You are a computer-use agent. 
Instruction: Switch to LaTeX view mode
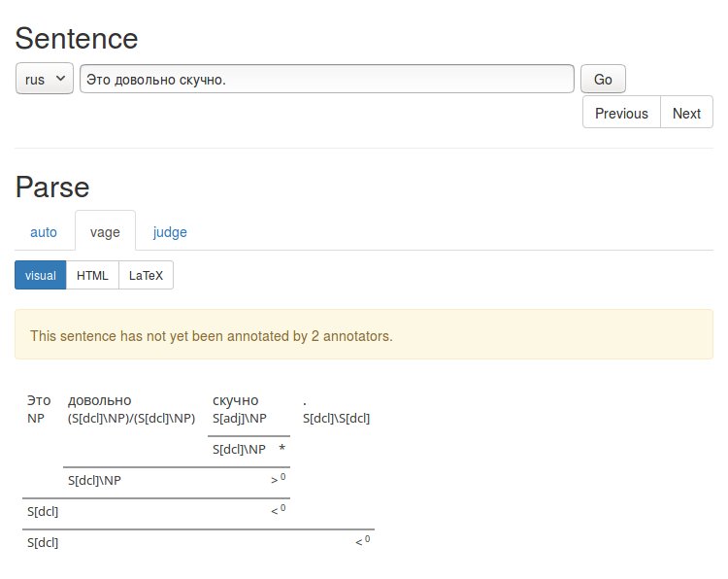146,275
